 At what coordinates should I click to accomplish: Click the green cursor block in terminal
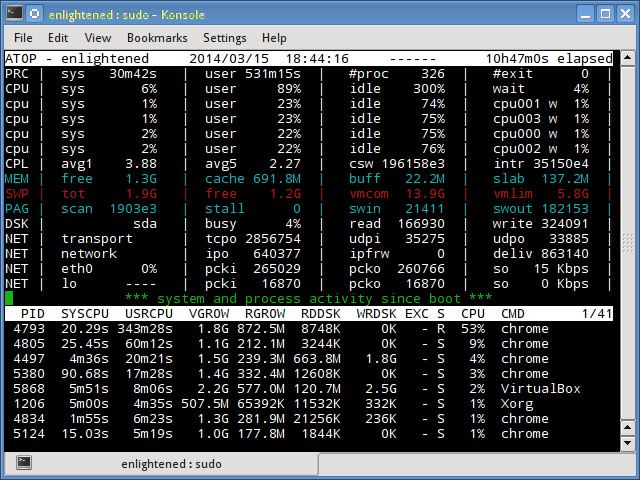9,298
